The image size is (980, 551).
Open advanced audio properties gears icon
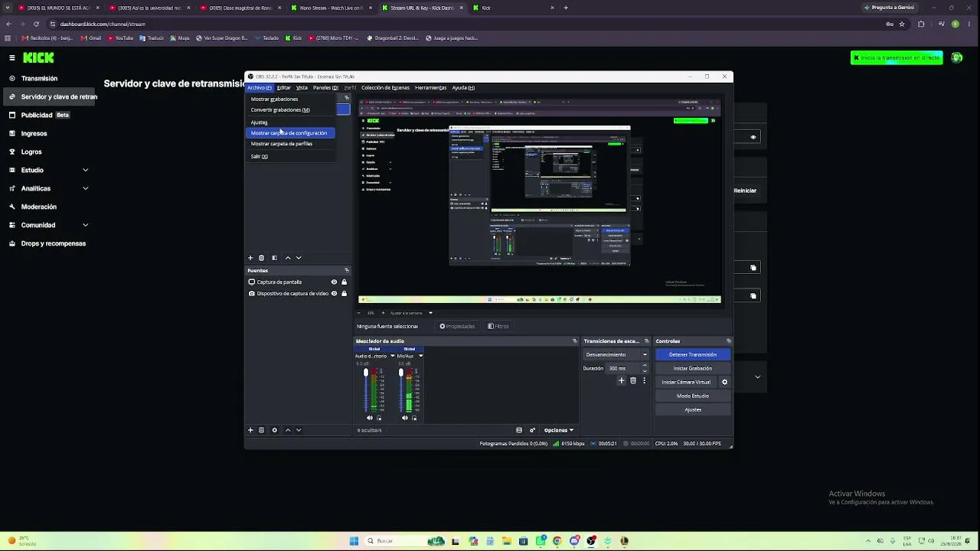[x=533, y=430]
